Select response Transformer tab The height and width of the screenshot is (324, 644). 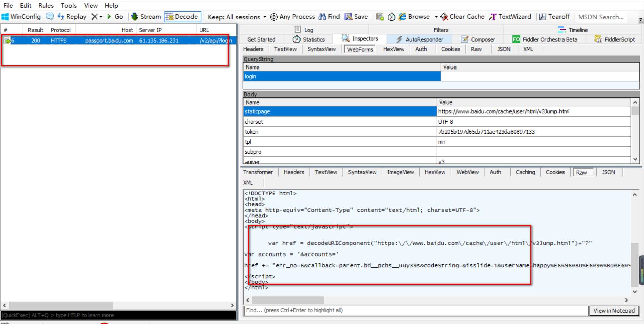[x=258, y=172]
